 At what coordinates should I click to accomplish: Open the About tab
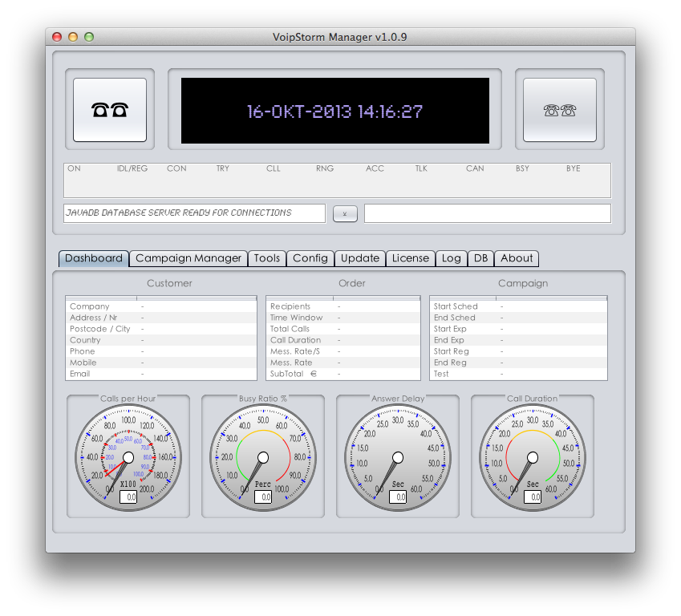point(517,258)
